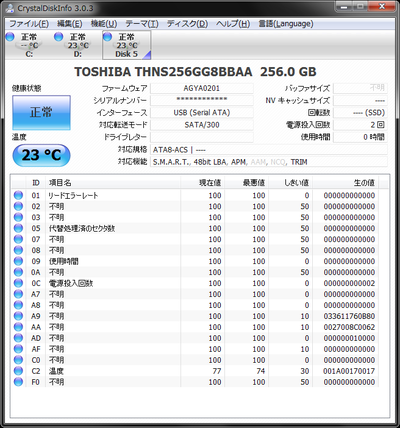
Task: Open the 編集(E) menu
Action: 70,24
